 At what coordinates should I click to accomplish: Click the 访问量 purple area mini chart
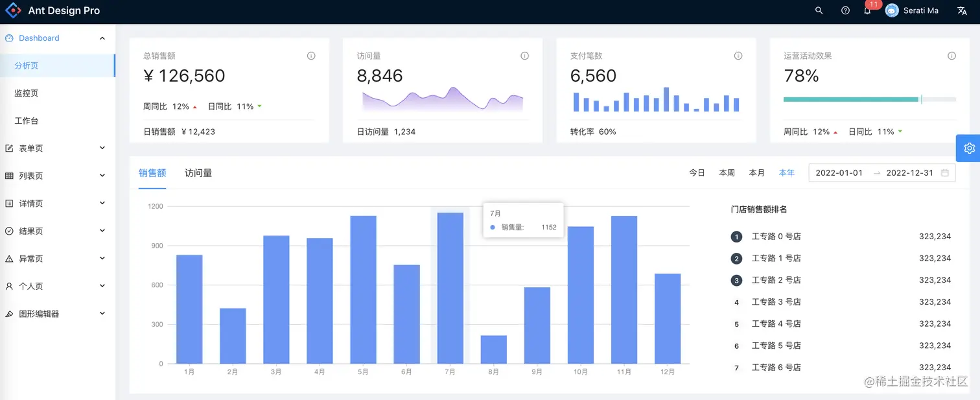tap(443, 100)
